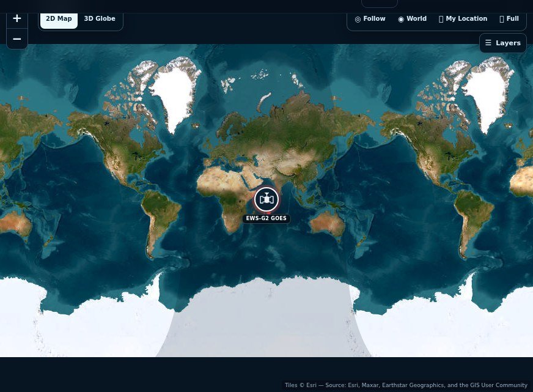Zoom in with the plus button
This screenshot has height=392, width=533.
[17, 20]
